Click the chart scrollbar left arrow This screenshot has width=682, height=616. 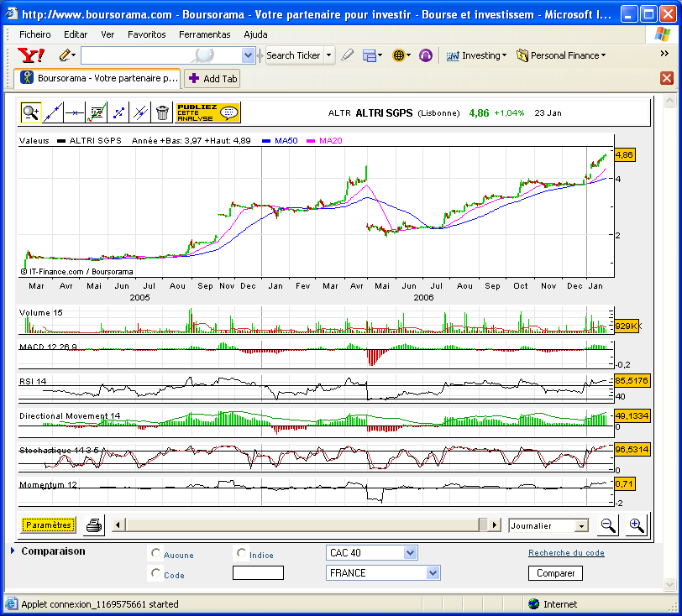[x=118, y=525]
